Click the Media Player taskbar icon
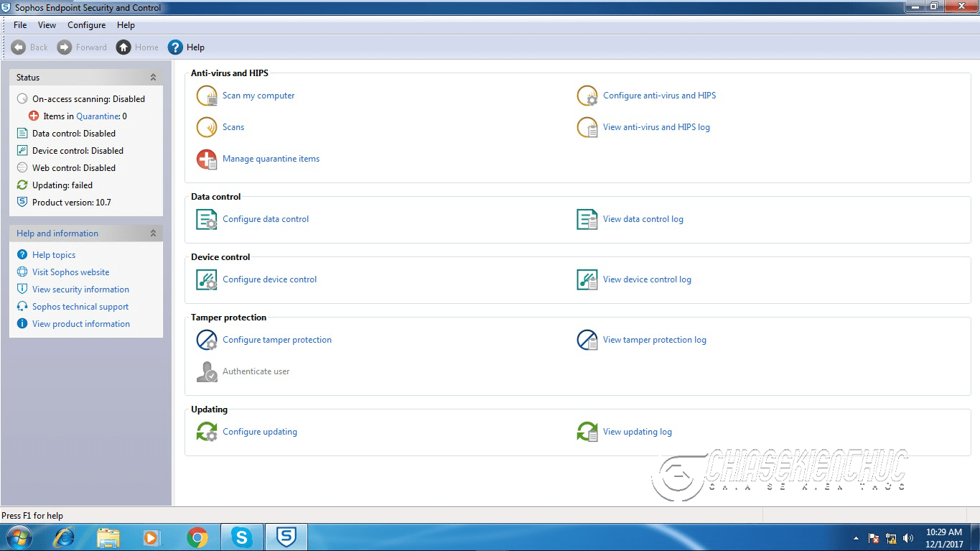980x551 pixels. [x=151, y=537]
